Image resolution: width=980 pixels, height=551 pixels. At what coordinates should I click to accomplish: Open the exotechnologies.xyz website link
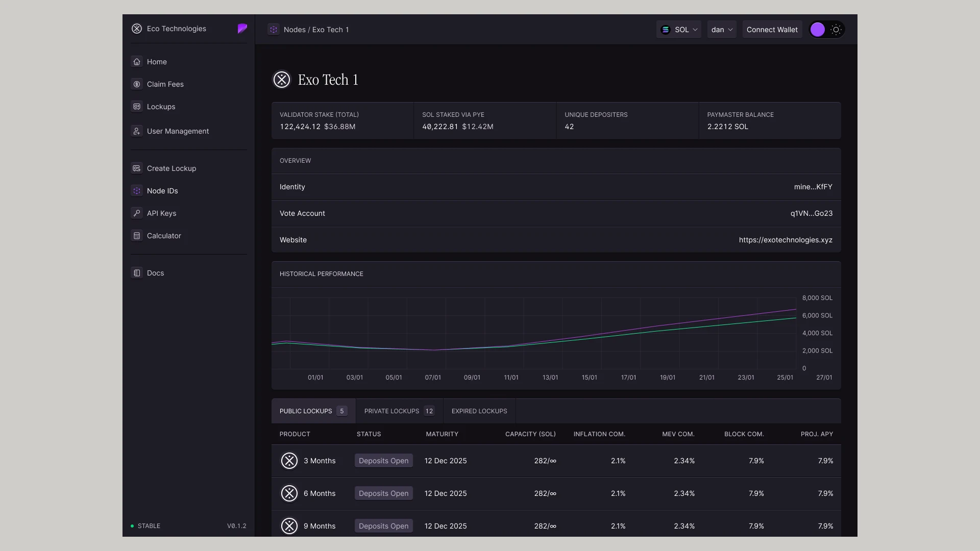pos(786,240)
